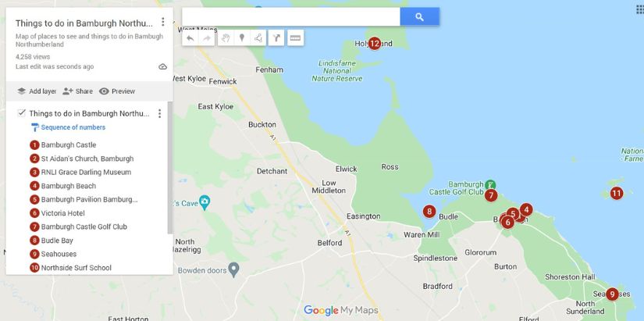
Task: Click inside the map search field
Action: (291, 17)
